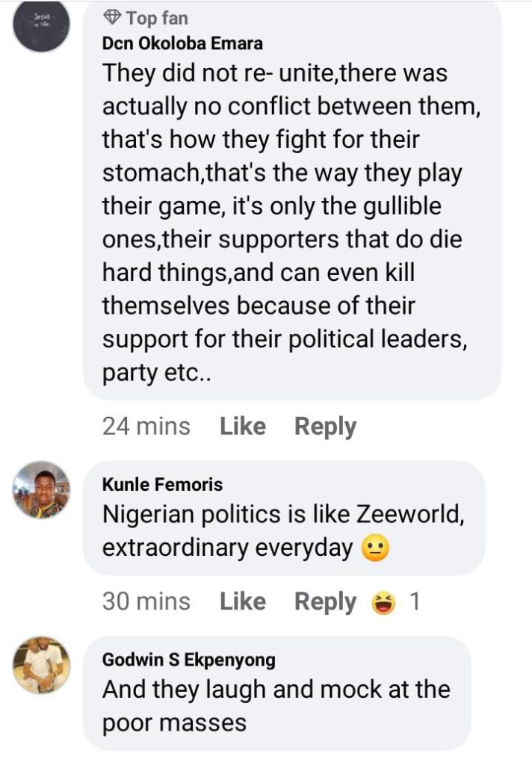Click the Haha reaction emoji on Kunle's comment
532x765 pixels.
(383, 603)
